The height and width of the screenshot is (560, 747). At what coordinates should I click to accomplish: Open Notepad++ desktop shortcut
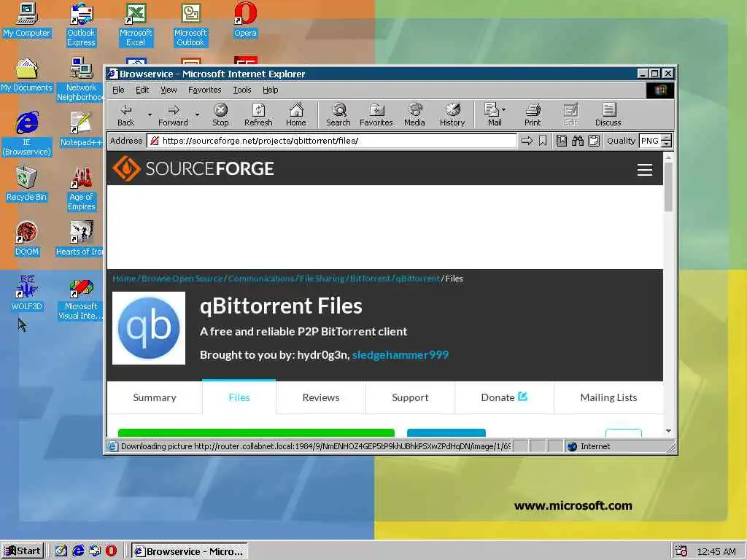point(81,128)
